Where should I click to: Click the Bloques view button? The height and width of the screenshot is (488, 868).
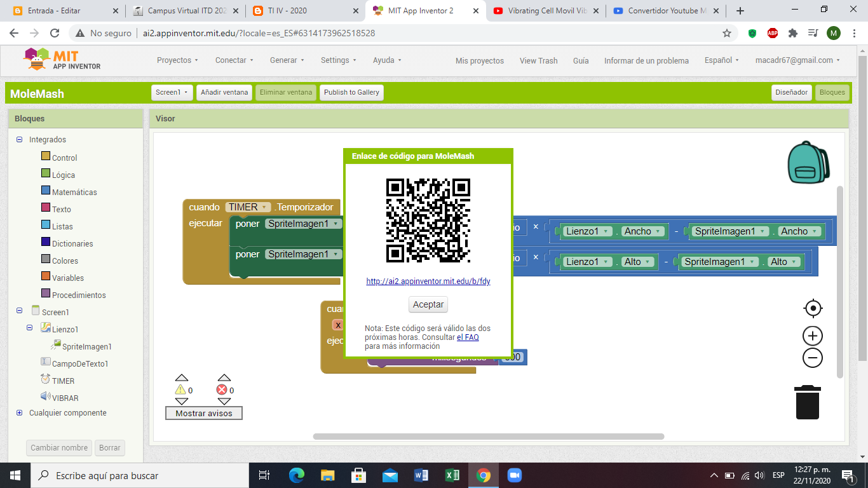[832, 92]
